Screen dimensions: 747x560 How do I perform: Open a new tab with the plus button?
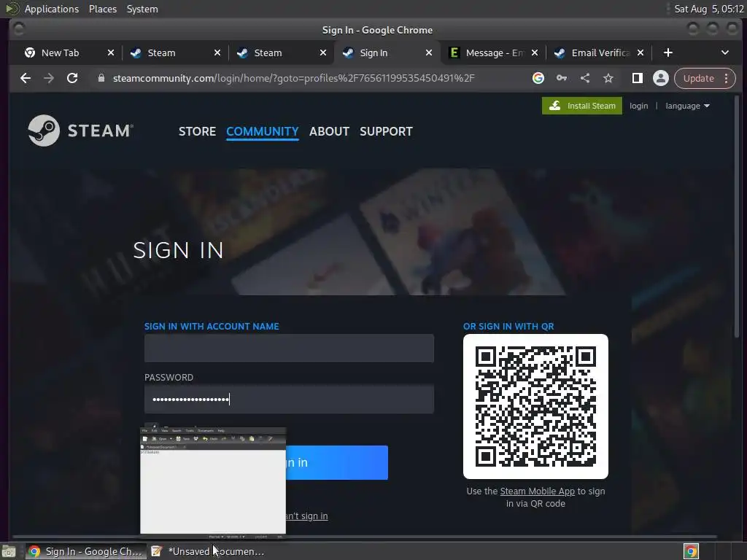click(x=668, y=52)
